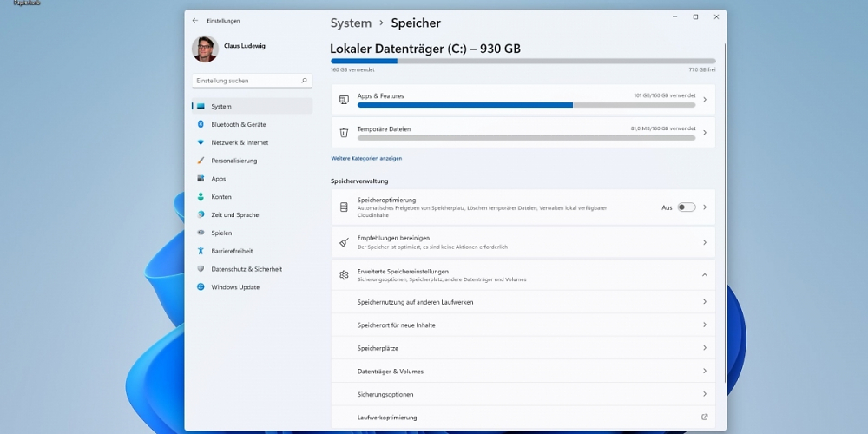This screenshot has height=434, width=868.
Task: Open Speicherplätze chevron
Action: tap(705, 348)
